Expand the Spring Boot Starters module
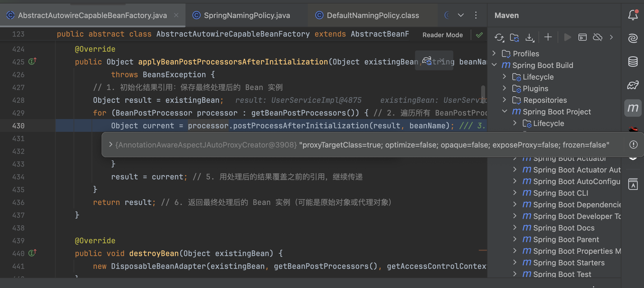The height and width of the screenshot is (288, 644). [x=515, y=262]
